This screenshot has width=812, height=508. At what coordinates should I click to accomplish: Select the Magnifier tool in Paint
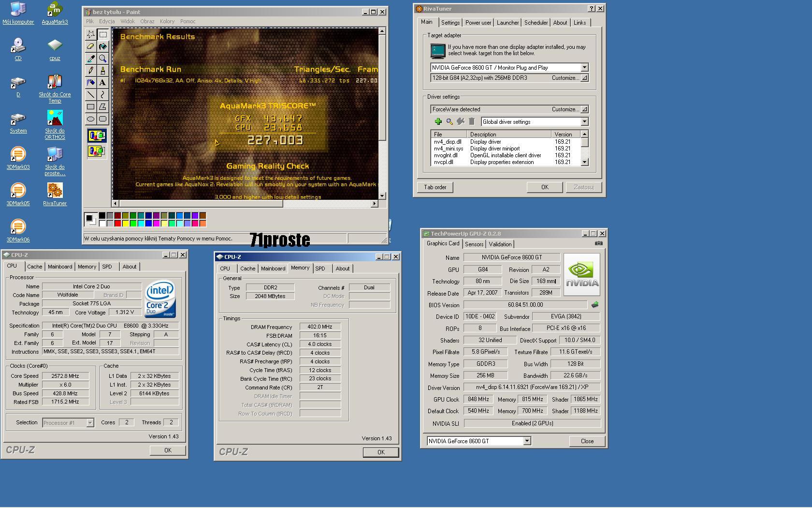click(x=103, y=59)
